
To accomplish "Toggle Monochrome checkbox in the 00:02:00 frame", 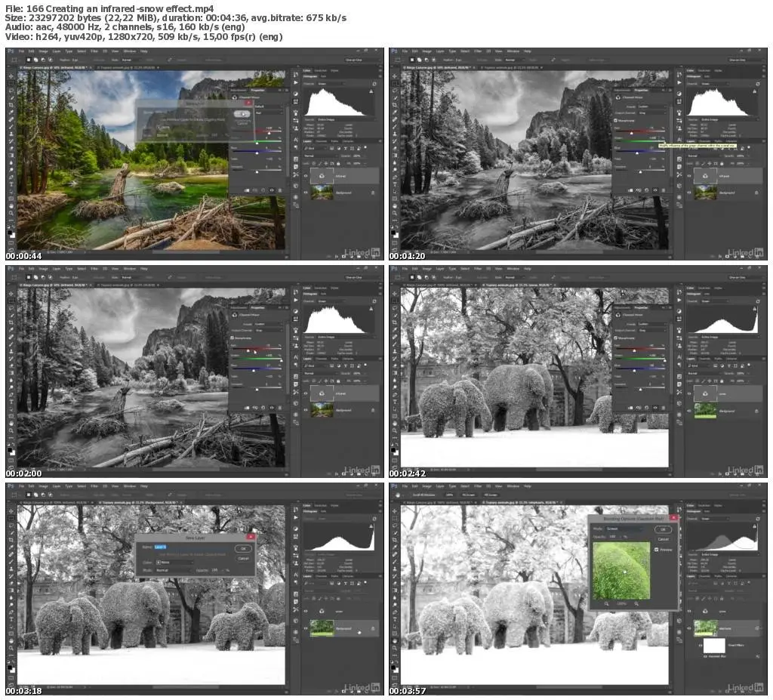I will click(232, 338).
